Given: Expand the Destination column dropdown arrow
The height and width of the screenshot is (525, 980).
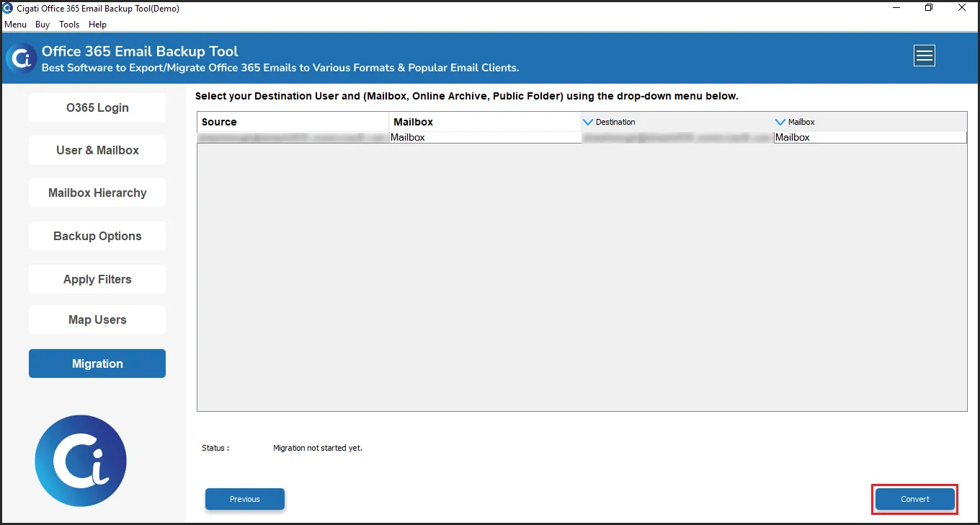Looking at the screenshot, I should [x=587, y=122].
